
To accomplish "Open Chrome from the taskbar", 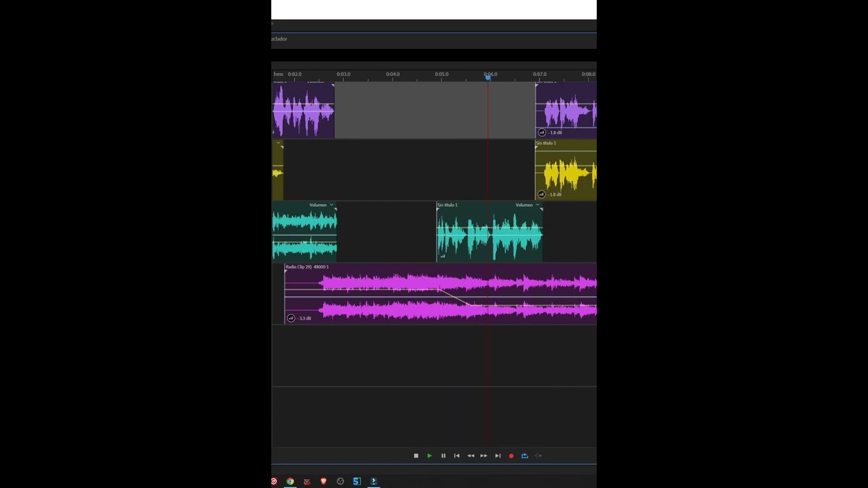I will (x=290, y=481).
